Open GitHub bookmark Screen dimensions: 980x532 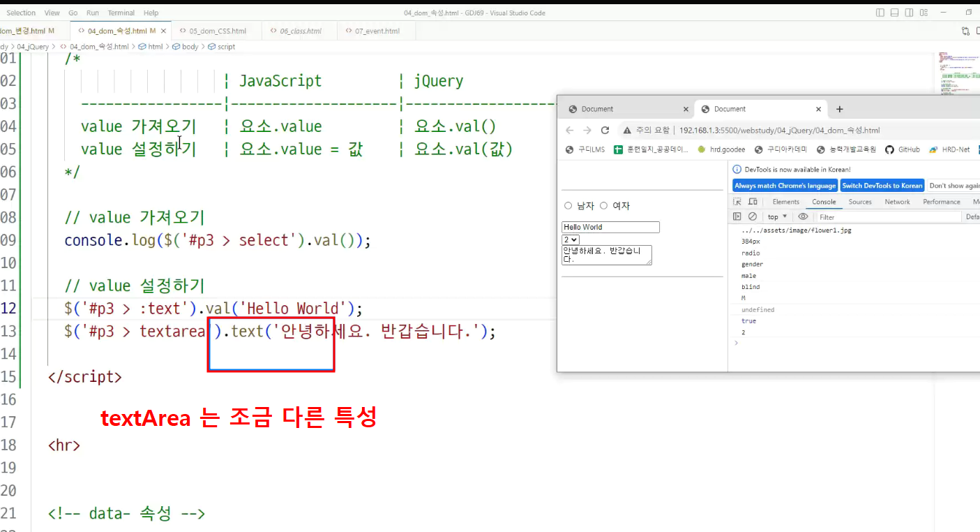point(903,149)
